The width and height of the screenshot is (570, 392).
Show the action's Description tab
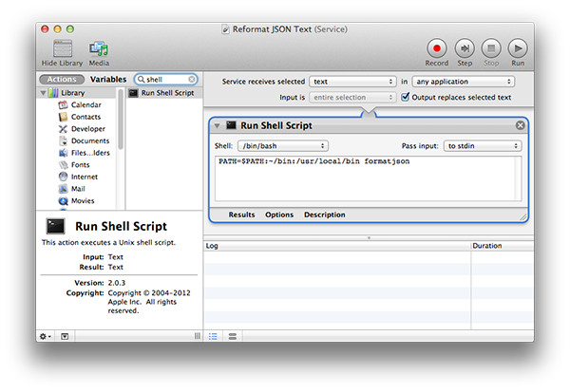coord(325,215)
